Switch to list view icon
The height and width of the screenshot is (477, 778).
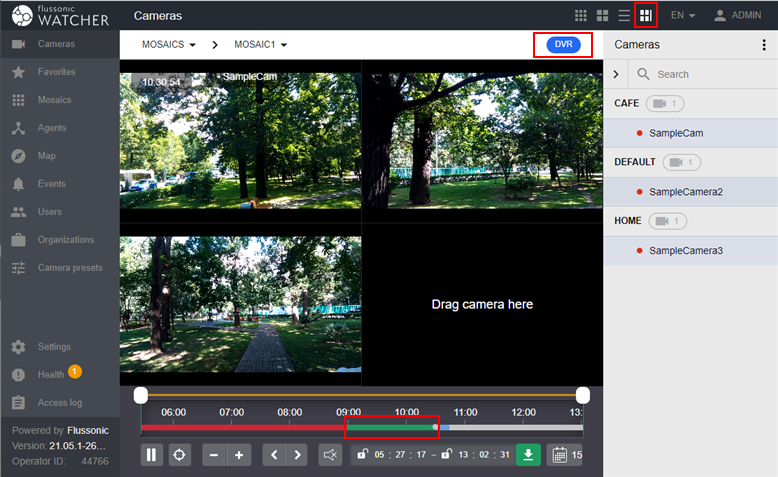624,15
